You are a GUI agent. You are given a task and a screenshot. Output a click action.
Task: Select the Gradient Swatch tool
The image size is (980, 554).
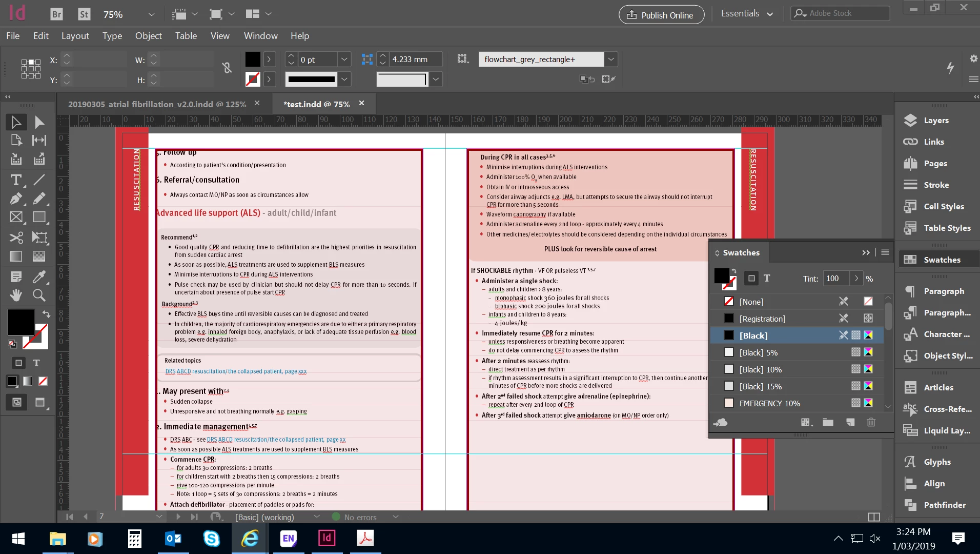point(16,256)
